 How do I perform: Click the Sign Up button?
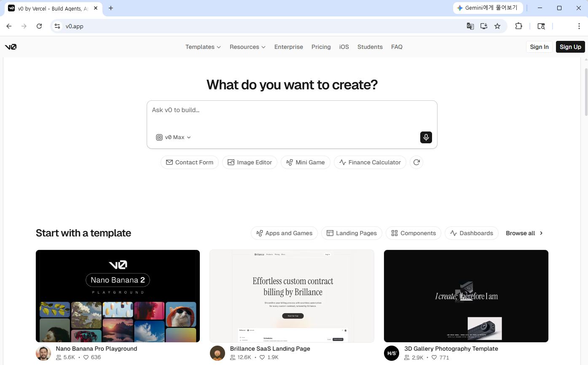click(x=570, y=47)
